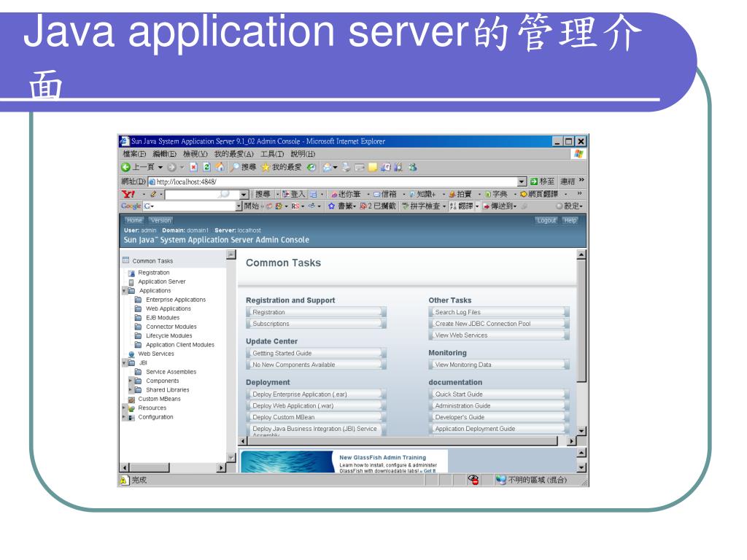Click the Refresh page icon
The height and width of the screenshot is (560, 747).
pos(206,167)
